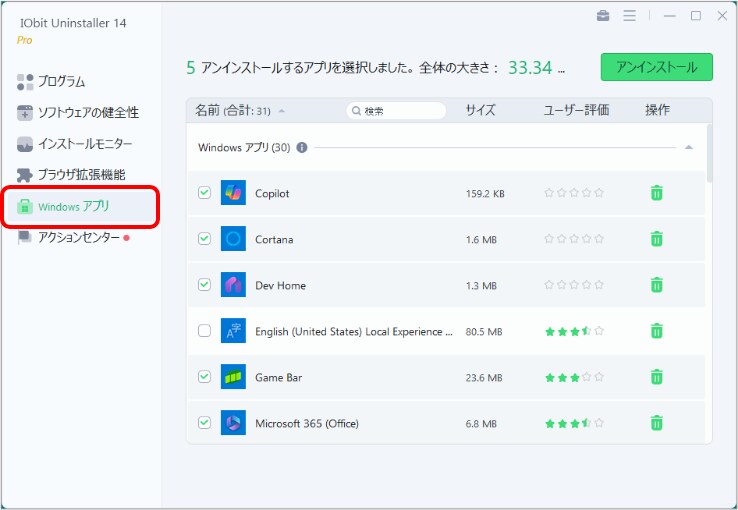This screenshot has width=738, height=510.
Task: Open アクションセンター sidebar section
Action: [x=73, y=238]
